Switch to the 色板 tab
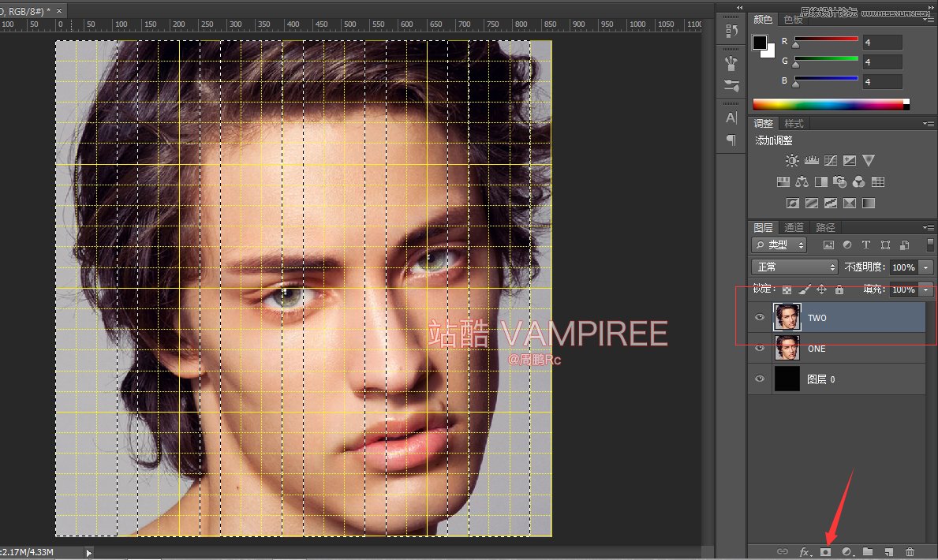The image size is (938, 560). click(793, 20)
